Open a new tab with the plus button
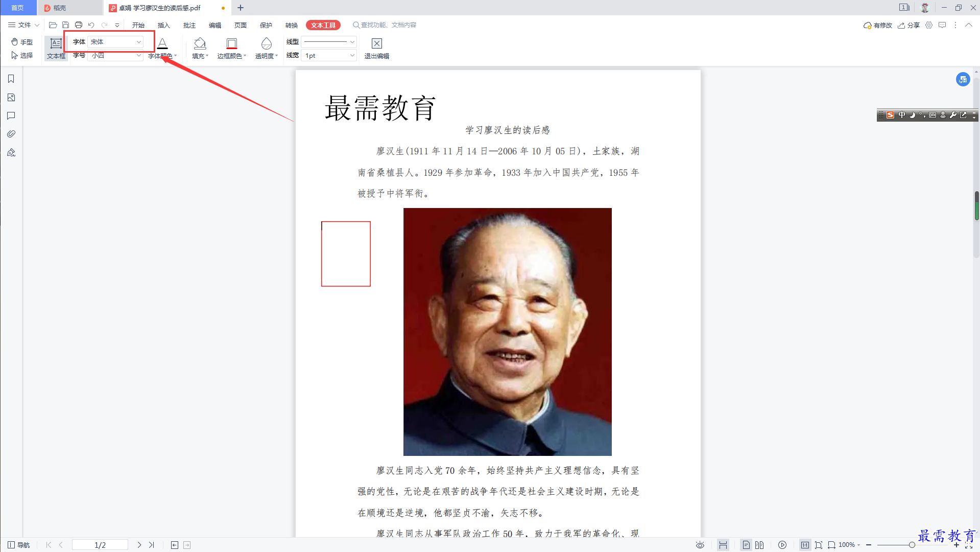Viewport: 980px width, 552px height. 241,8
